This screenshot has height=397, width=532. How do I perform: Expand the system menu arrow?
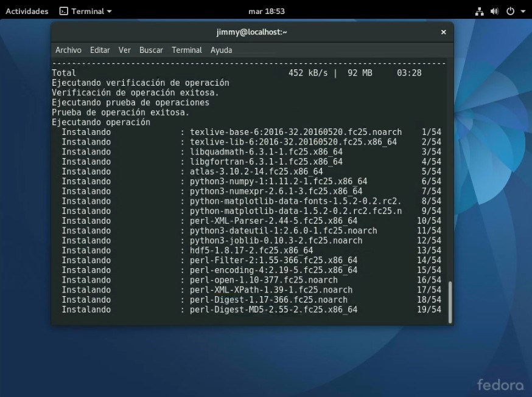click(522, 12)
